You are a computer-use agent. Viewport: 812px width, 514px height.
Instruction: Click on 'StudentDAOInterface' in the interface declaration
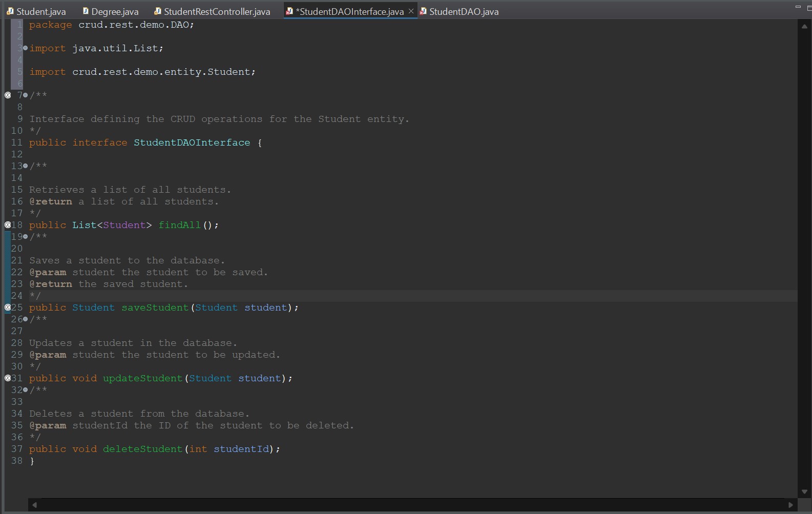click(x=192, y=142)
